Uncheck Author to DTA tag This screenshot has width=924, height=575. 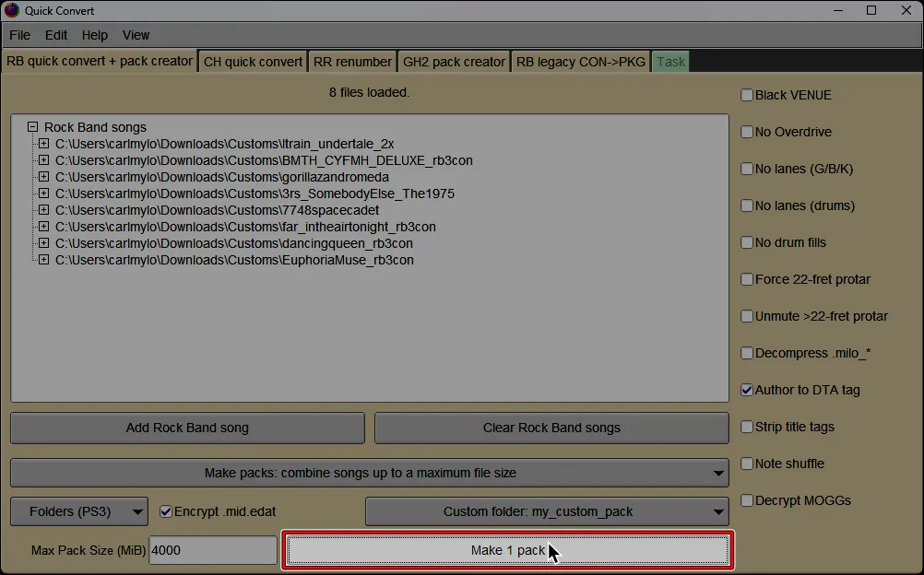point(747,390)
